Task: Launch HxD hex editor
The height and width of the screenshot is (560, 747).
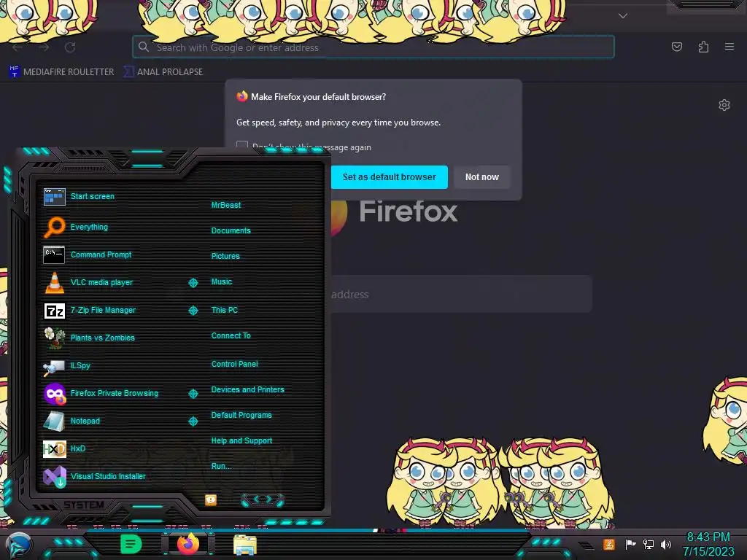Action: 77,448
